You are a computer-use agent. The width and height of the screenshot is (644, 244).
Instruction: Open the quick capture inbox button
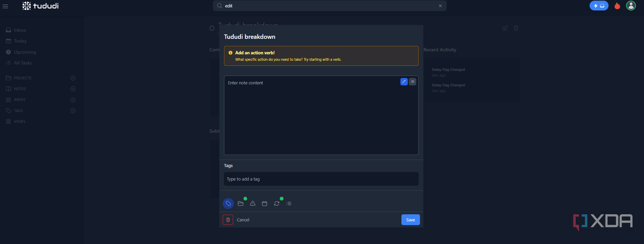599,6
